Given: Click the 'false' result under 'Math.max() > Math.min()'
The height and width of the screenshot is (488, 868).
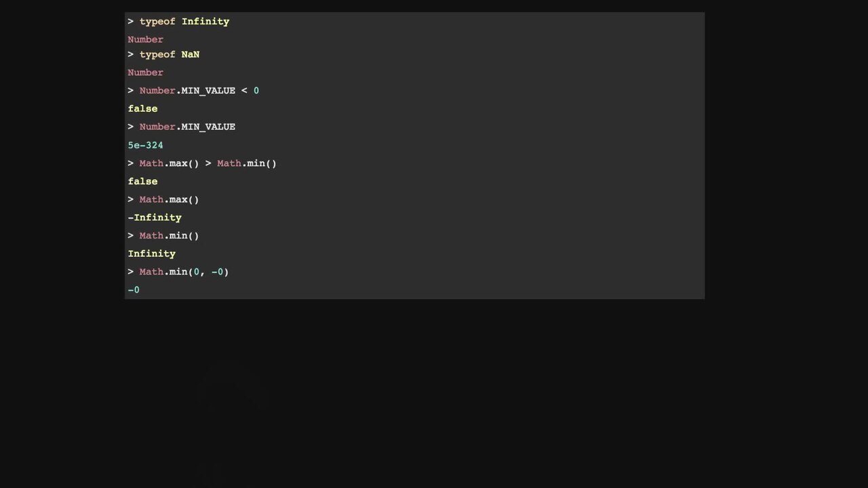Looking at the screenshot, I should 142,182.
